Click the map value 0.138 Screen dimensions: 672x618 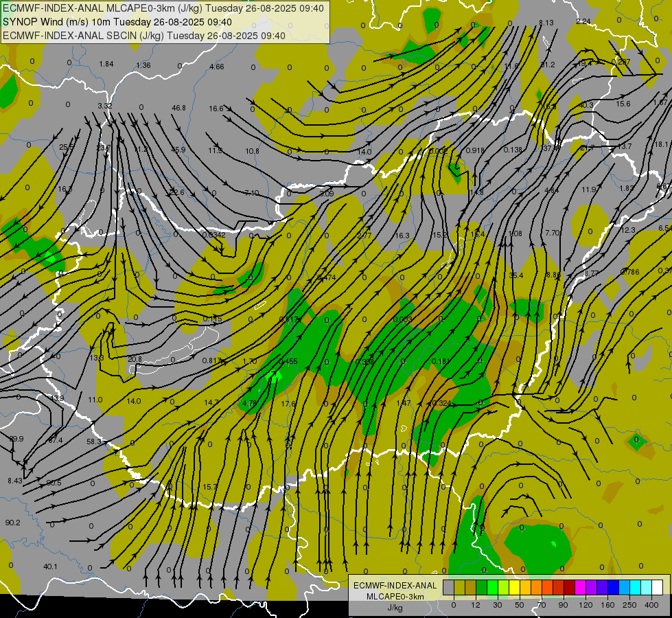pos(513,150)
